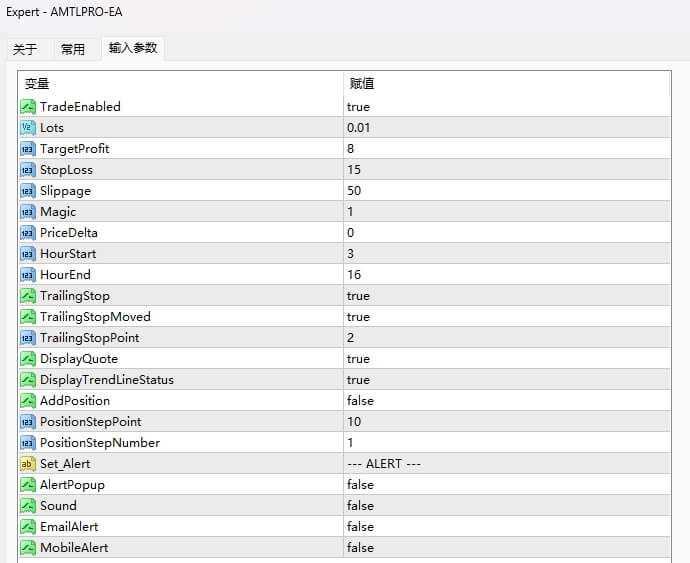The width and height of the screenshot is (690, 563).
Task: Select the PositionStepPoint parameter row name
Action: [91, 422]
